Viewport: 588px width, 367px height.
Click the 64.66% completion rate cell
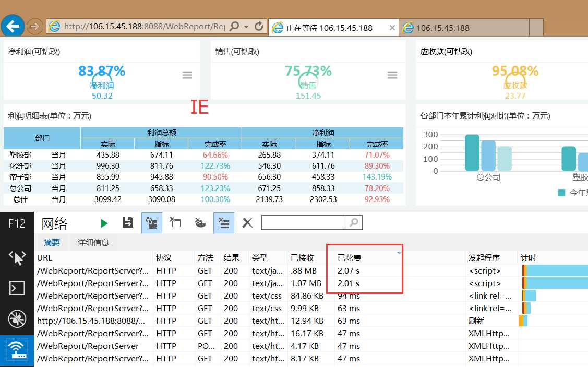[215, 155]
